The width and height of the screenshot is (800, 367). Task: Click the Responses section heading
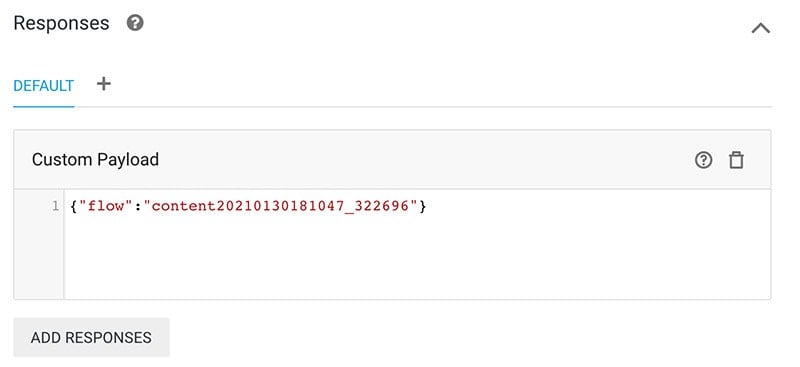tap(61, 23)
